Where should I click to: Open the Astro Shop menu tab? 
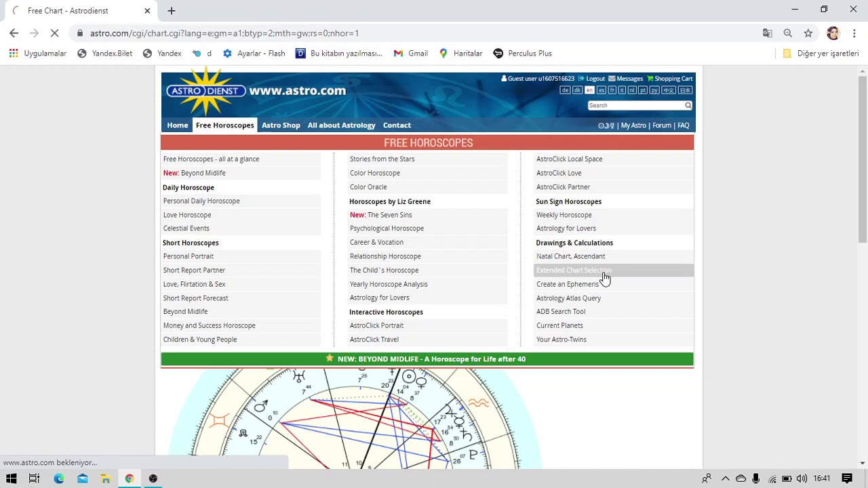coord(281,125)
